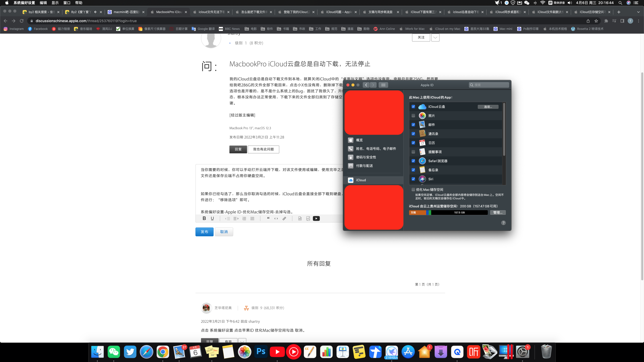This screenshot has height=362, width=644.
Task: Open the 显示 menu in menu bar
Action: click(55, 3)
